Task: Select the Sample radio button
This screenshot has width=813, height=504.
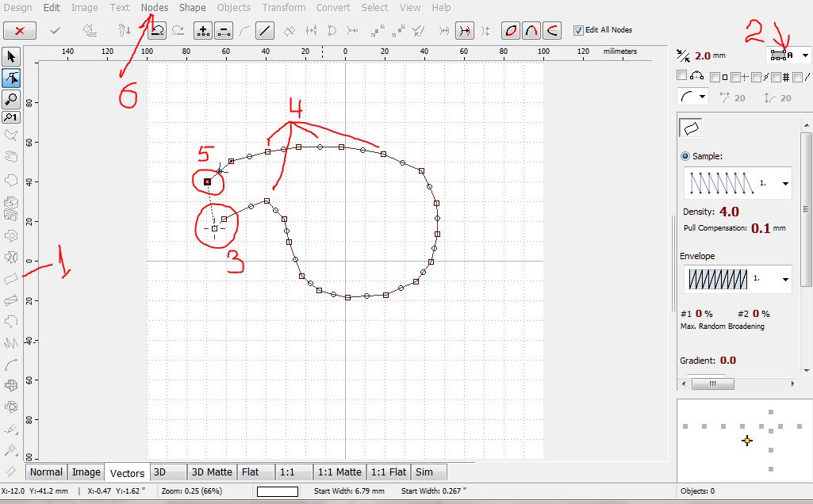Action: (x=685, y=157)
